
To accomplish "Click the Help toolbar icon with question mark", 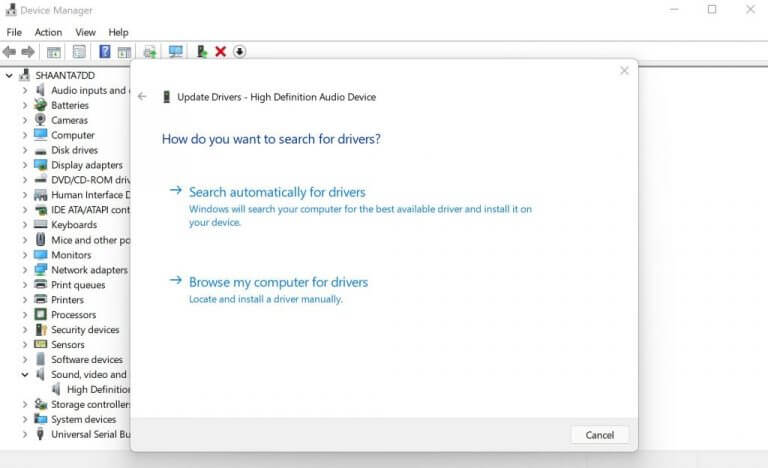I will (x=104, y=52).
